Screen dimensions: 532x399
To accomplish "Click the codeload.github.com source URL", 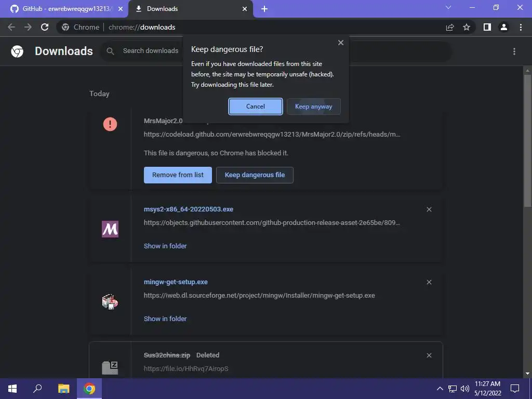I will [272, 135].
